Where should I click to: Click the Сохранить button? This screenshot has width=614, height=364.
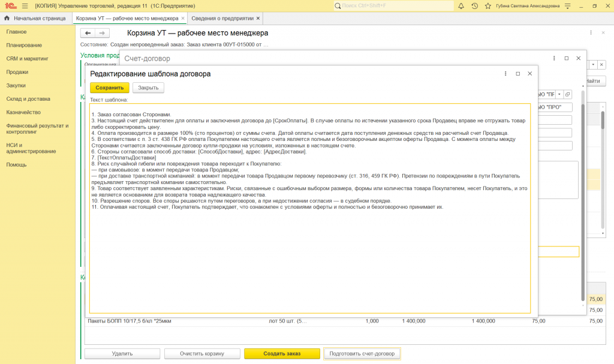coord(110,88)
